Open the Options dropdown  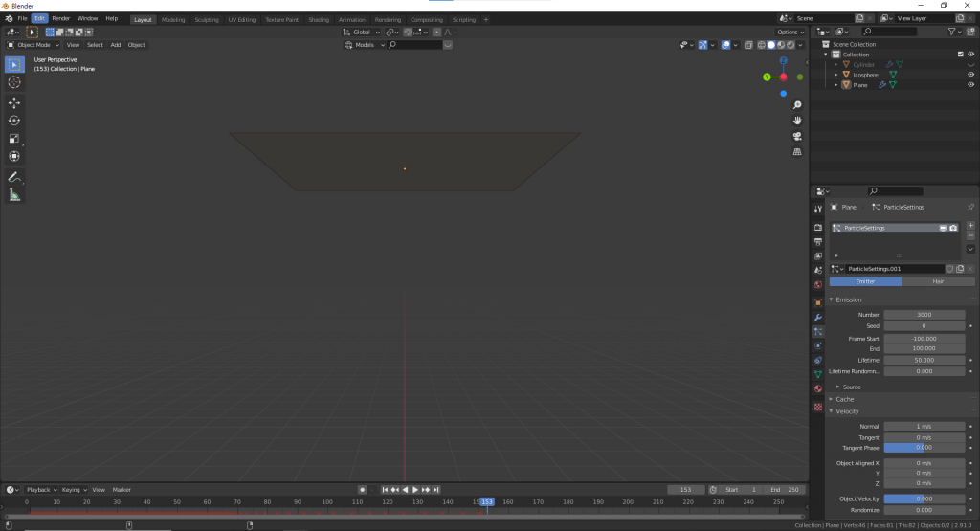[791, 33]
